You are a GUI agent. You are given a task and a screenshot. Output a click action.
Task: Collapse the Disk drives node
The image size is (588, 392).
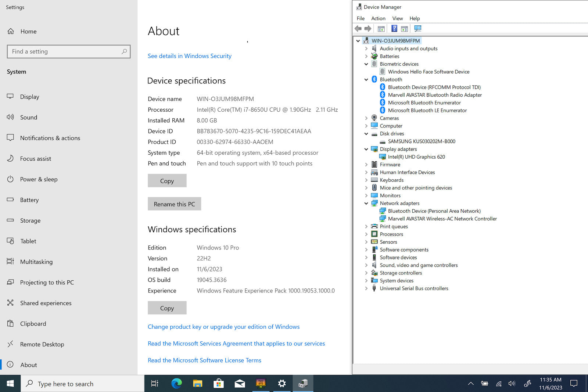tap(366, 134)
